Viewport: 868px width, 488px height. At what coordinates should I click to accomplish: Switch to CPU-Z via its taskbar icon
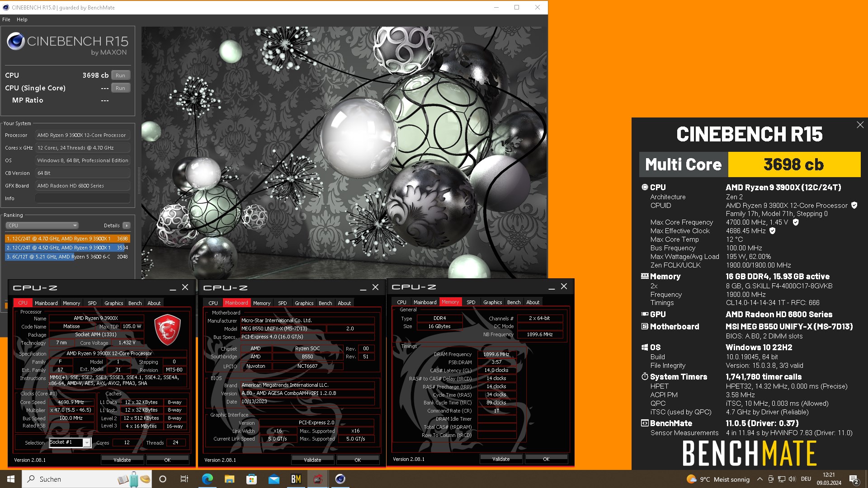(318, 479)
